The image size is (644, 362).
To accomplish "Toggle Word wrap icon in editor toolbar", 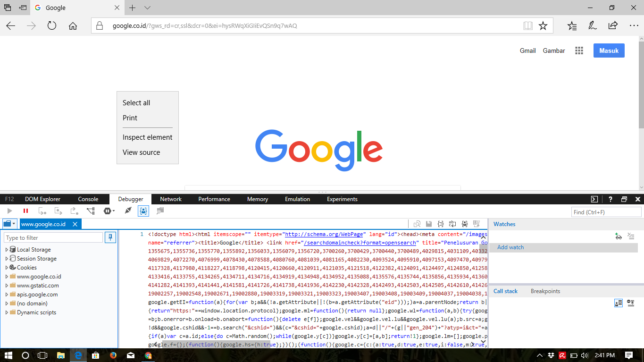I will pos(452,224).
